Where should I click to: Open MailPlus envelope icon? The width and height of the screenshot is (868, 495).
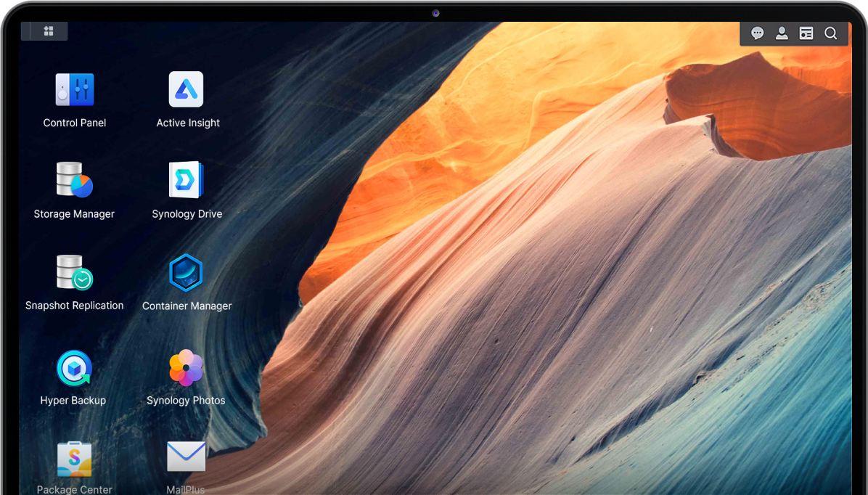click(x=186, y=457)
